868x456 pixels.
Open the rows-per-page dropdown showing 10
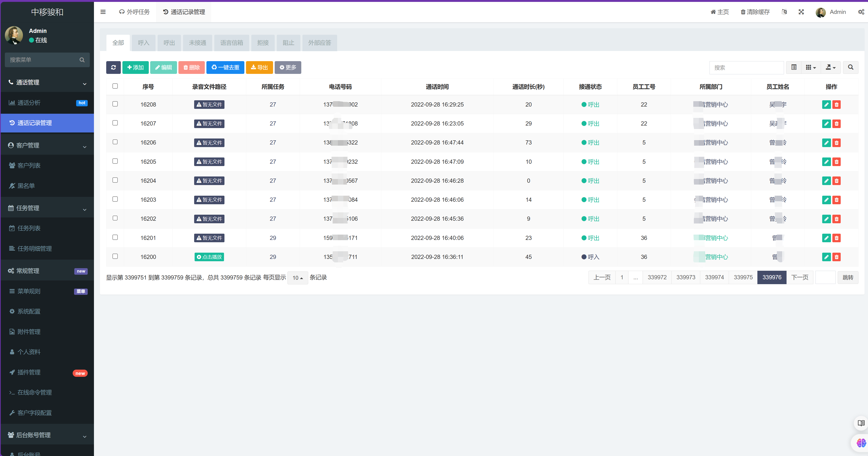point(298,278)
